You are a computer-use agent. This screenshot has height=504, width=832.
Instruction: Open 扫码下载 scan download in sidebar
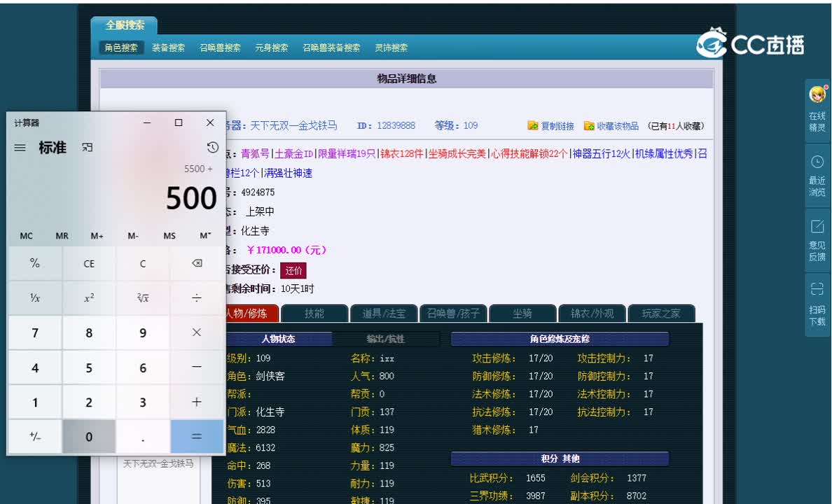(817, 304)
